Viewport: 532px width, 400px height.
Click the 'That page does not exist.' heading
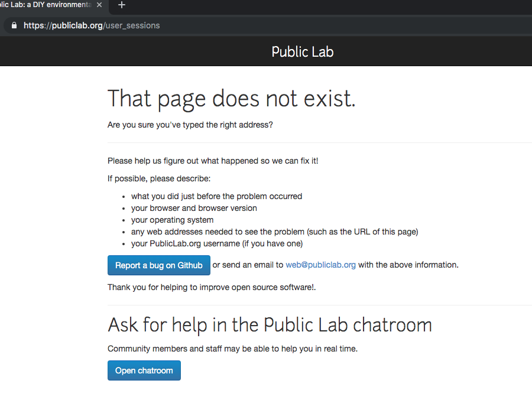pyautogui.click(x=231, y=99)
